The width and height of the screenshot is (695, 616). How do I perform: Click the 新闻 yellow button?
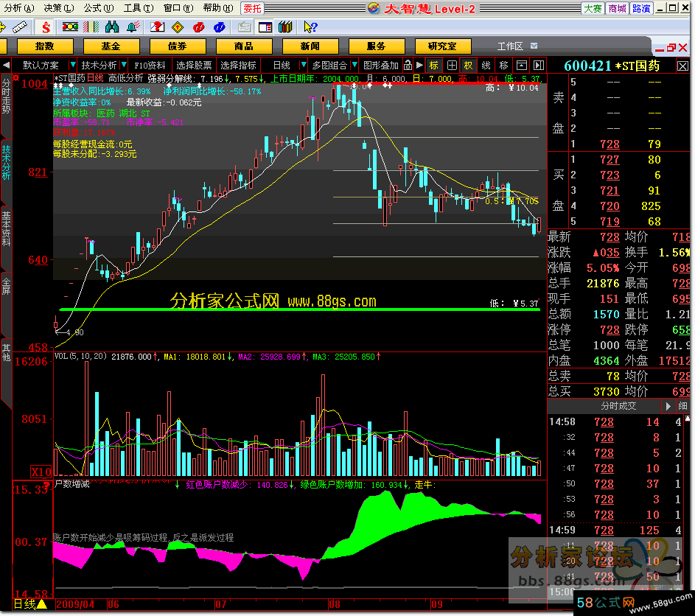tap(310, 46)
